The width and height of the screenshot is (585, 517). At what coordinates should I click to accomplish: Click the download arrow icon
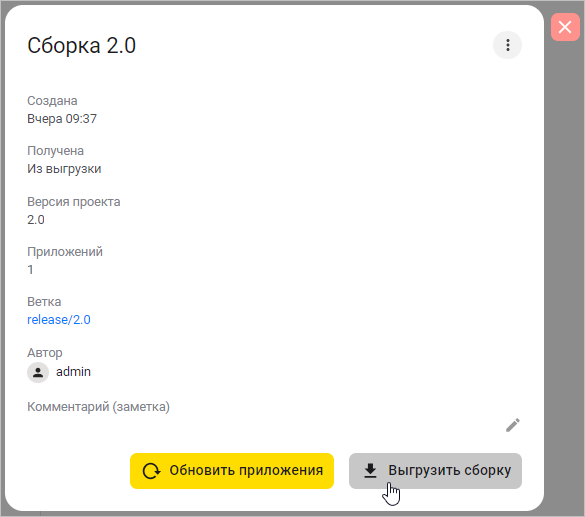tap(370, 471)
